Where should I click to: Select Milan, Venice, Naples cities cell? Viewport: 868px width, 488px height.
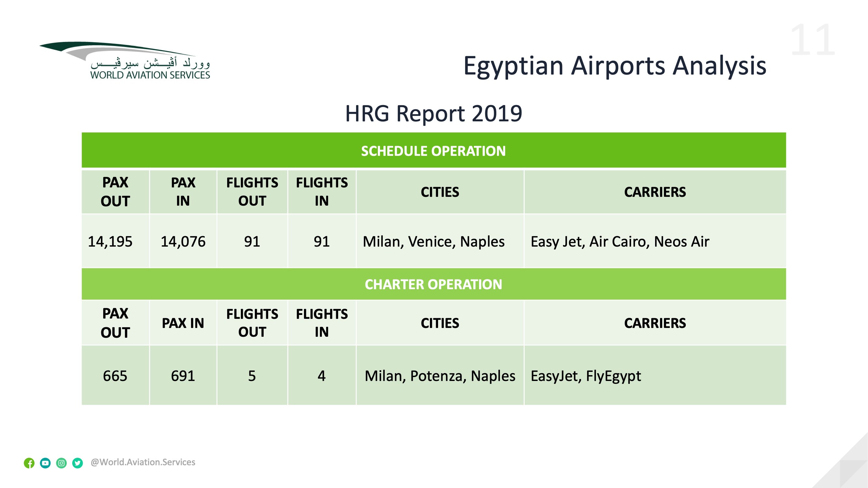point(440,241)
